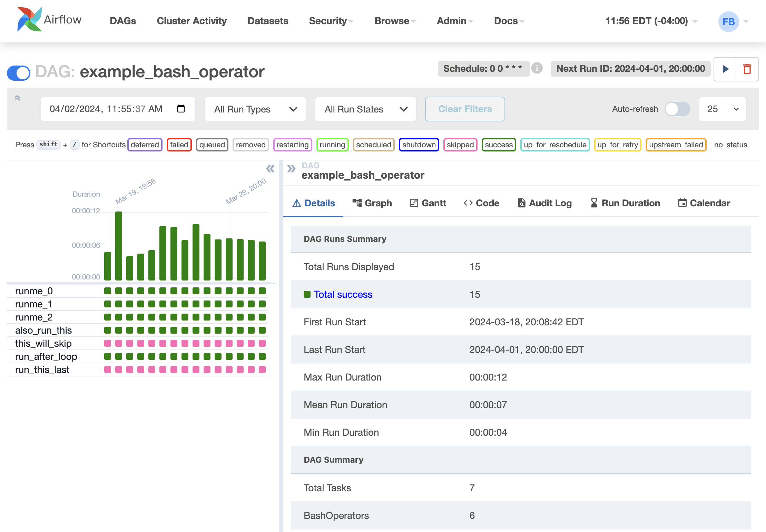Collapse the grid panel with double-left chevron
Viewport: 766px width, 532px height.
tap(270, 169)
